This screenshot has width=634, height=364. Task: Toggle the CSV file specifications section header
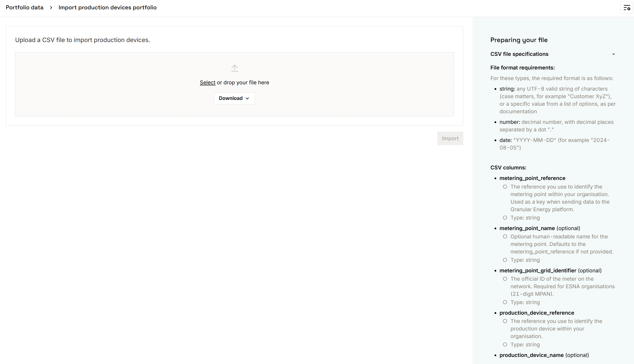pyautogui.click(x=519, y=54)
